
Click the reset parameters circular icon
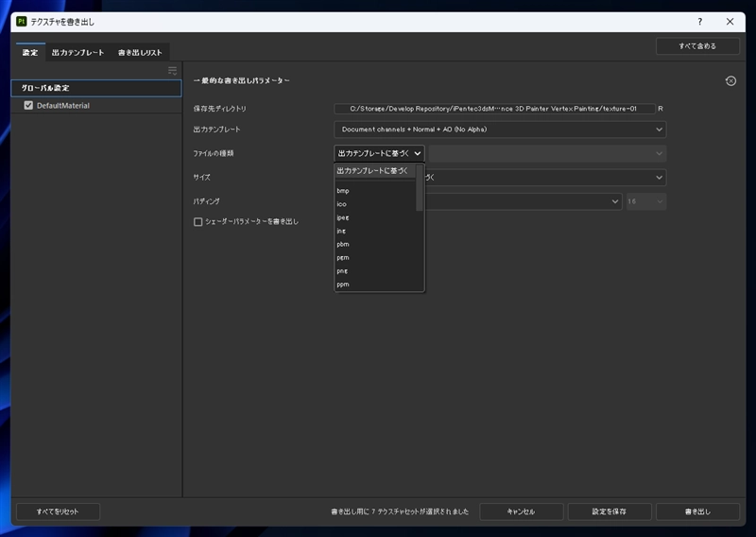click(x=730, y=81)
